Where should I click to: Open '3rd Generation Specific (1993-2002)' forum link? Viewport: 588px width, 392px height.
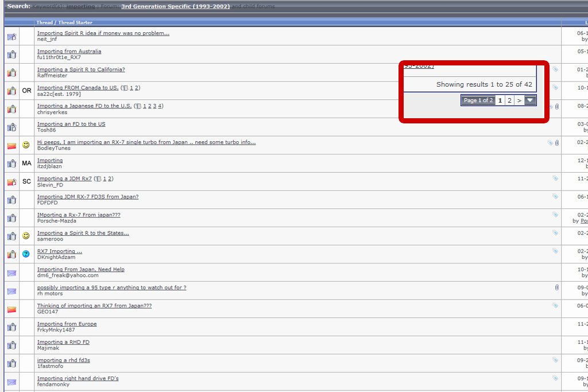[x=176, y=6]
